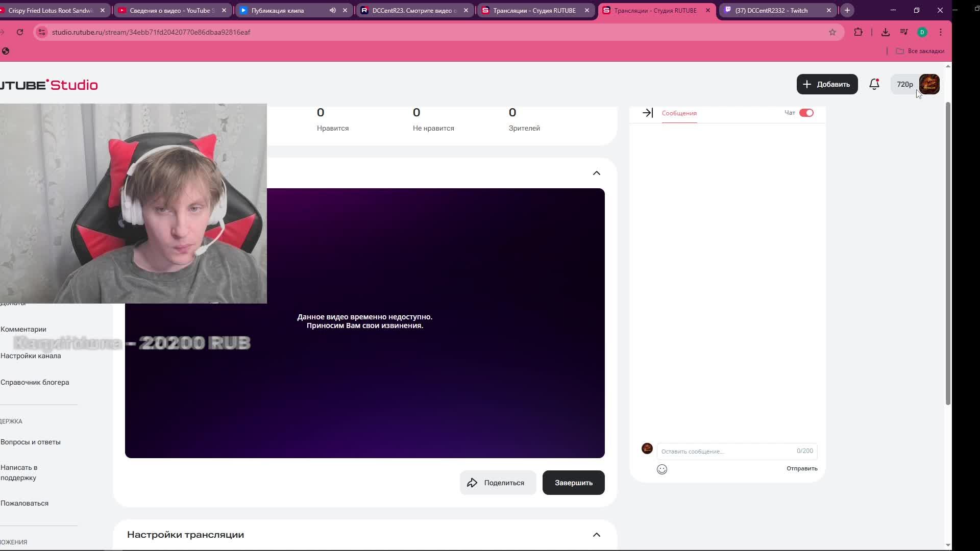Bookmark this page with the star icon
The height and width of the screenshot is (551, 980).
(x=832, y=32)
